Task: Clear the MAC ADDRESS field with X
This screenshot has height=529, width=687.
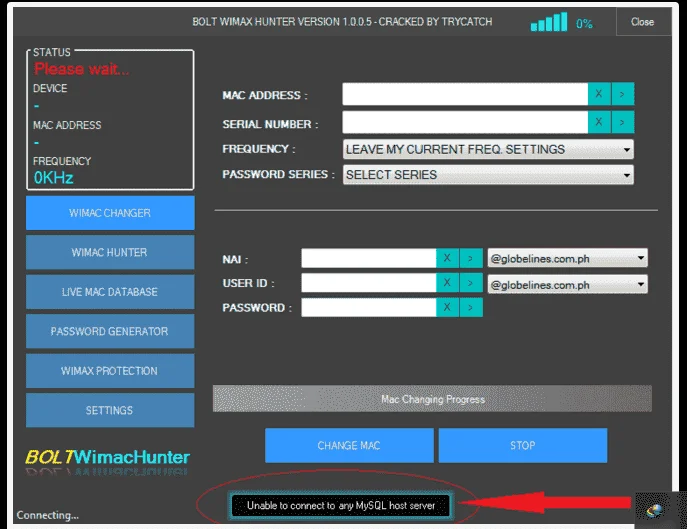Action: coord(598,94)
